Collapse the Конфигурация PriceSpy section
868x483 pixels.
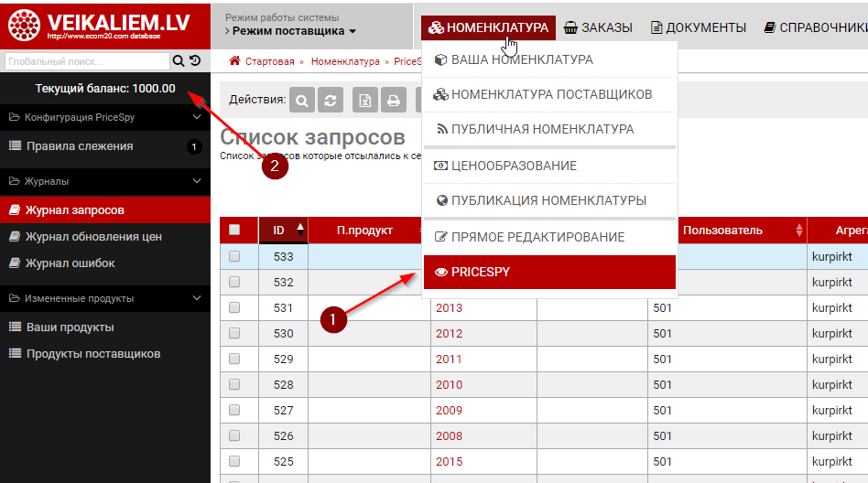[x=196, y=118]
